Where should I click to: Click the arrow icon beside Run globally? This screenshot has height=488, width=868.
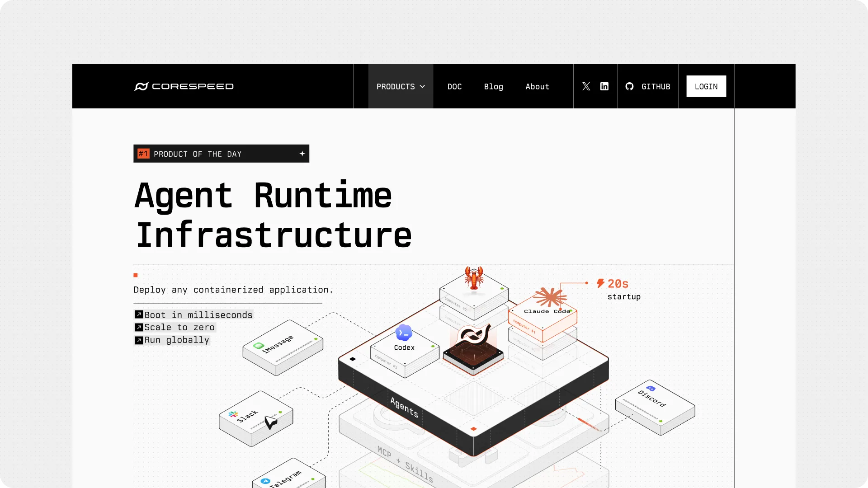click(139, 340)
